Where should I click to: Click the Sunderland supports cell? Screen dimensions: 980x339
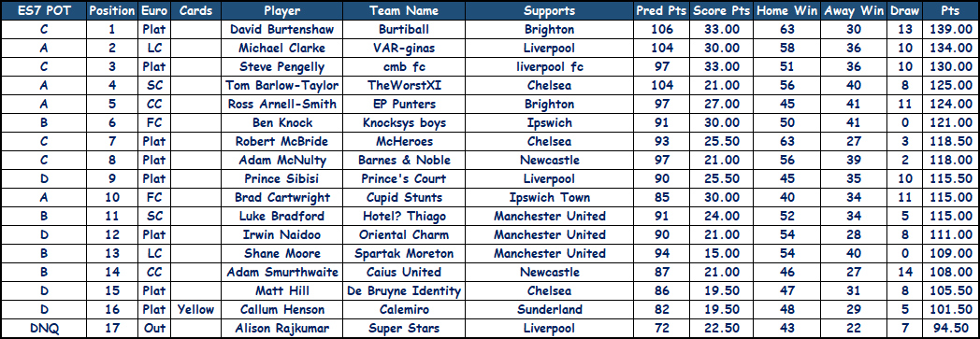click(x=549, y=310)
